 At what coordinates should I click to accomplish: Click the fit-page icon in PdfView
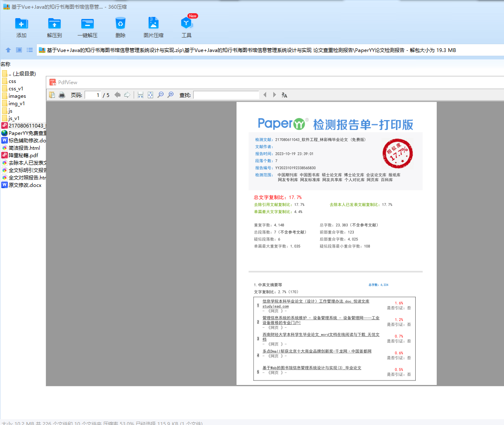[x=150, y=95]
